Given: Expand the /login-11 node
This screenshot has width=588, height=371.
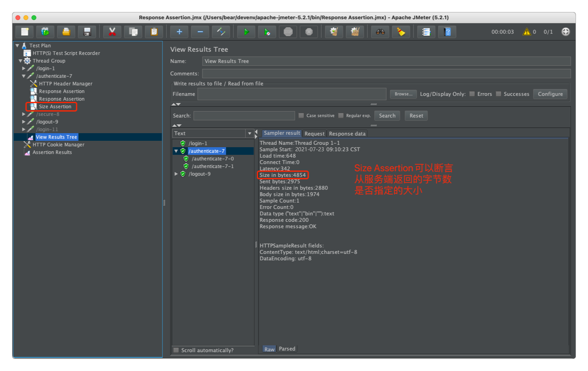Looking at the screenshot, I should [24, 130].
